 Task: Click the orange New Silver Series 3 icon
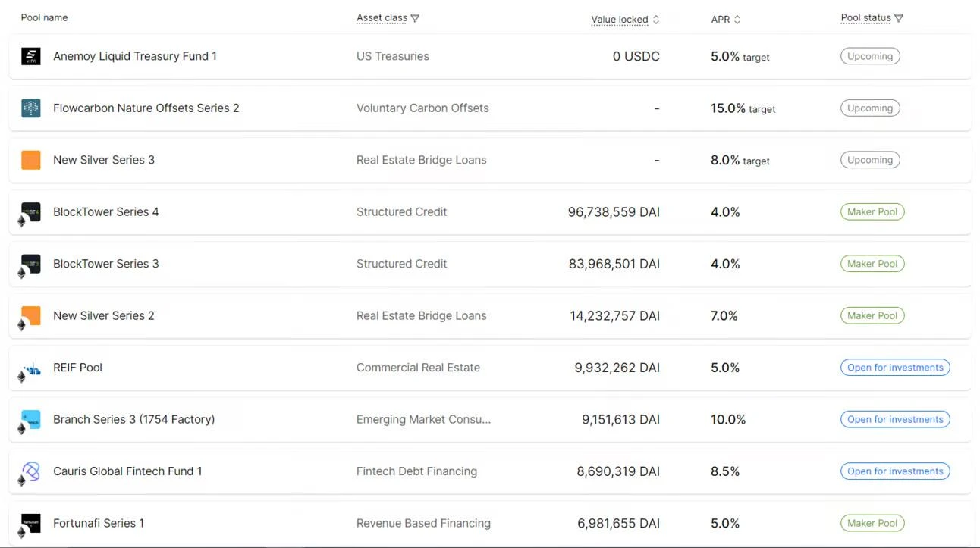[x=31, y=160]
